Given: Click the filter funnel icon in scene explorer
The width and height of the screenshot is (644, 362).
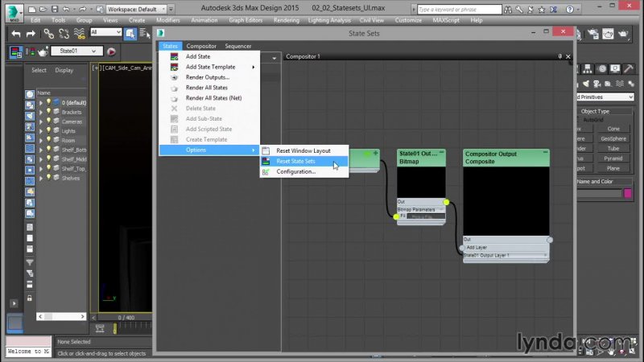Looking at the screenshot, I should click(x=30, y=262).
